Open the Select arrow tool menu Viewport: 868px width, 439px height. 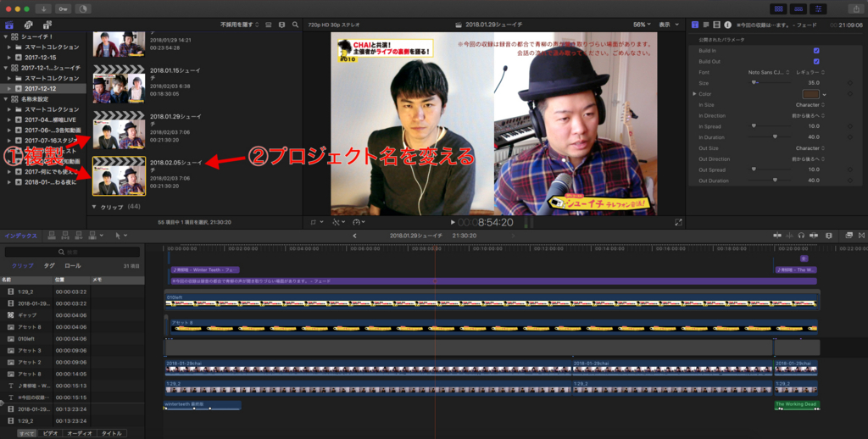tap(120, 236)
